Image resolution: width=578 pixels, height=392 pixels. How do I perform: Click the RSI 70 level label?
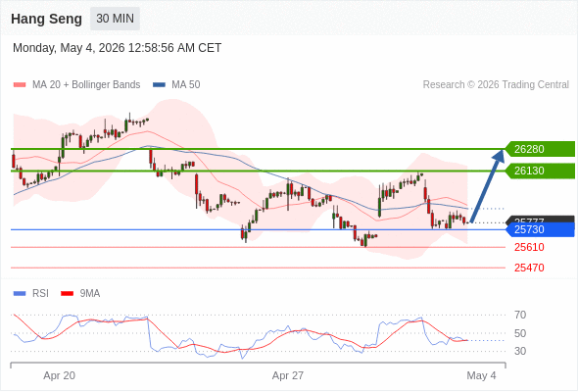tap(520, 315)
